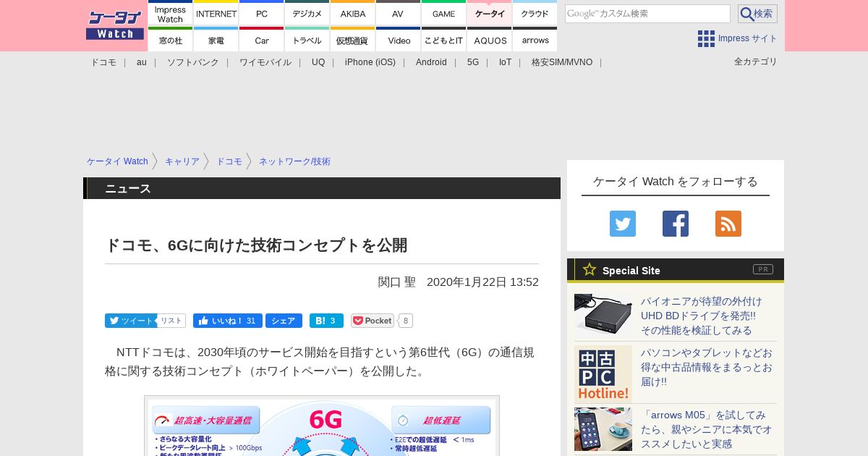Open the Impress Watch tab
The width and height of the screenshot is (868, 456).
170,14
